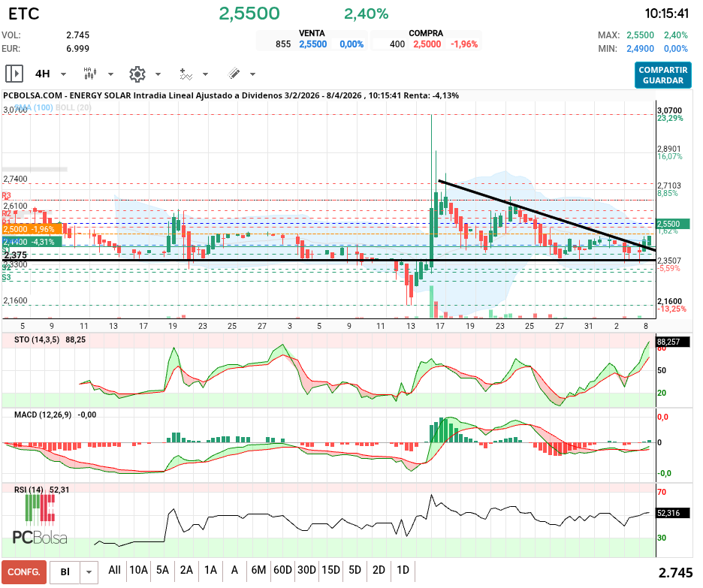Click the 10:15:41 clock display
Image resolution: width=703 pixels, height=588 pixels.
tap(666, 14)
